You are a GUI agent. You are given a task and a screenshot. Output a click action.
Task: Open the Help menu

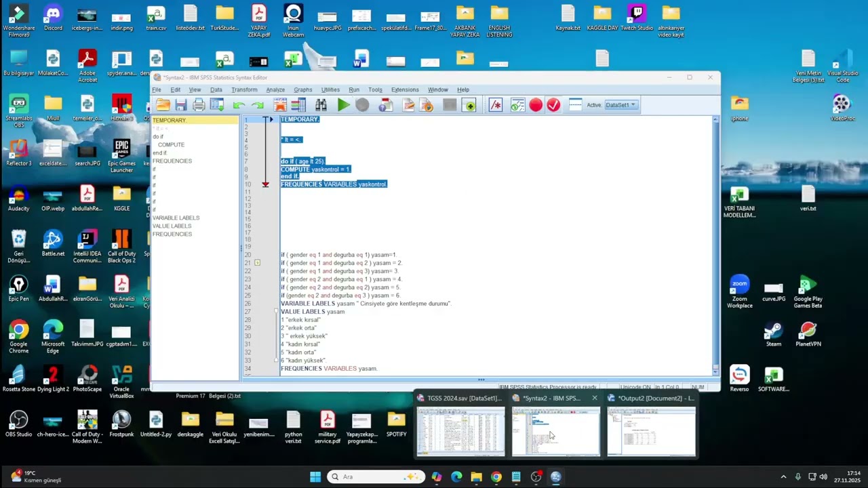coord(463,89)
